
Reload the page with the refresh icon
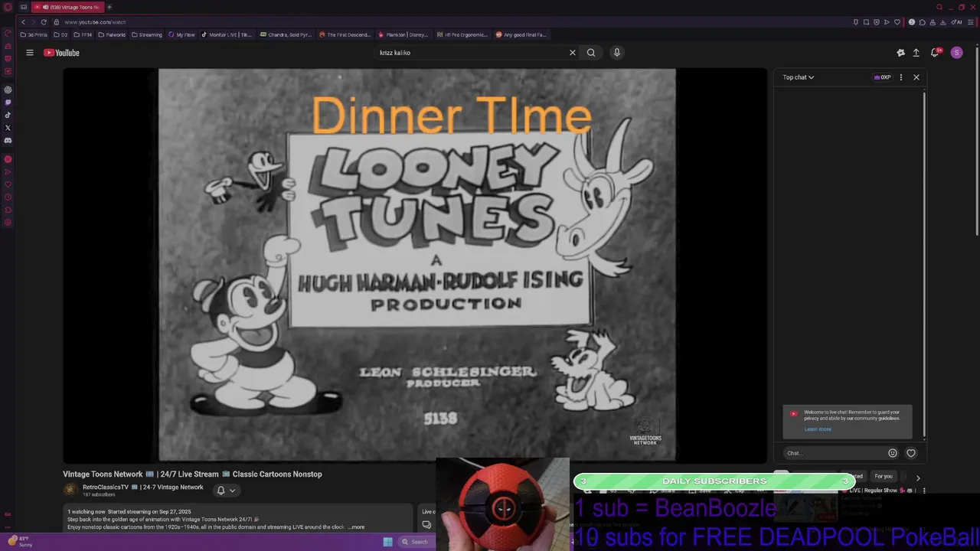(44, 22)
